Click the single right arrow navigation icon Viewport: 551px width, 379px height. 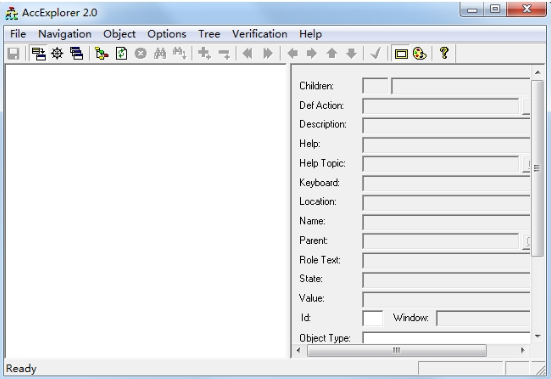click(x=312, y=54)
